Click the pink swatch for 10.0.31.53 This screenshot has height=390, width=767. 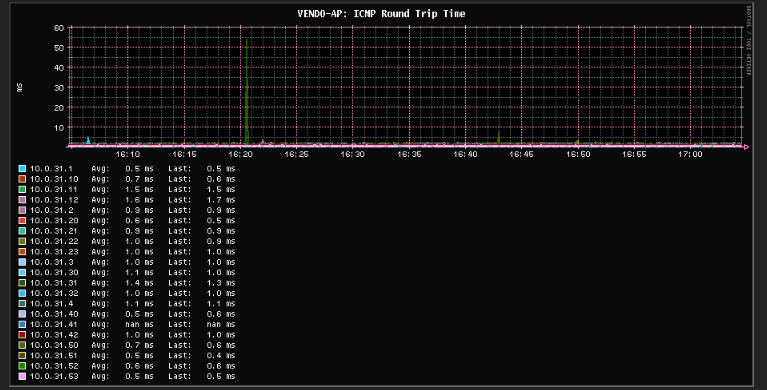(22, 376)
